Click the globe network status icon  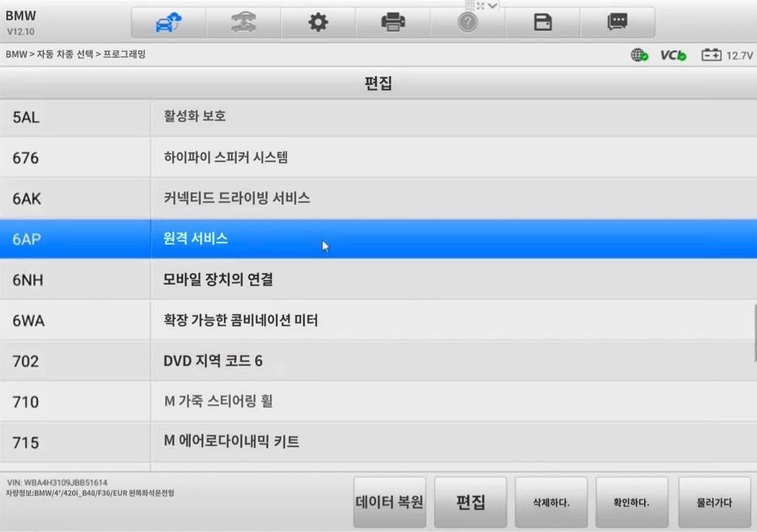[639, 55]
